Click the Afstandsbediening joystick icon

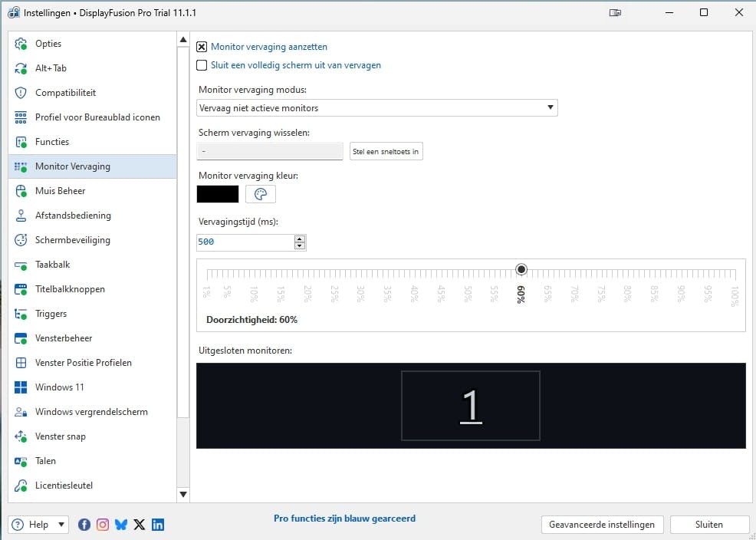click(x=21, y=216)
